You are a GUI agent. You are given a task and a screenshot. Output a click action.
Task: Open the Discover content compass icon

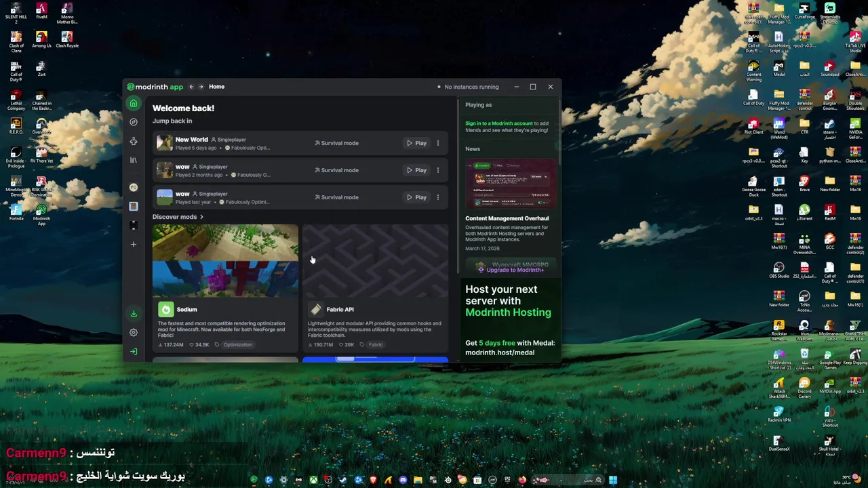[x=134, y=122]
